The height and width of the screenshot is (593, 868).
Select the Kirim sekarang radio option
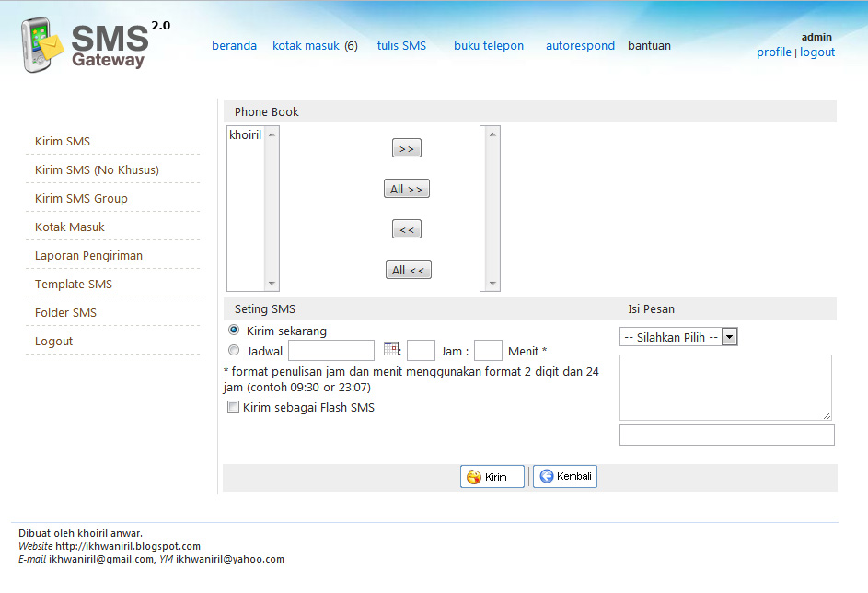(234, 330)
